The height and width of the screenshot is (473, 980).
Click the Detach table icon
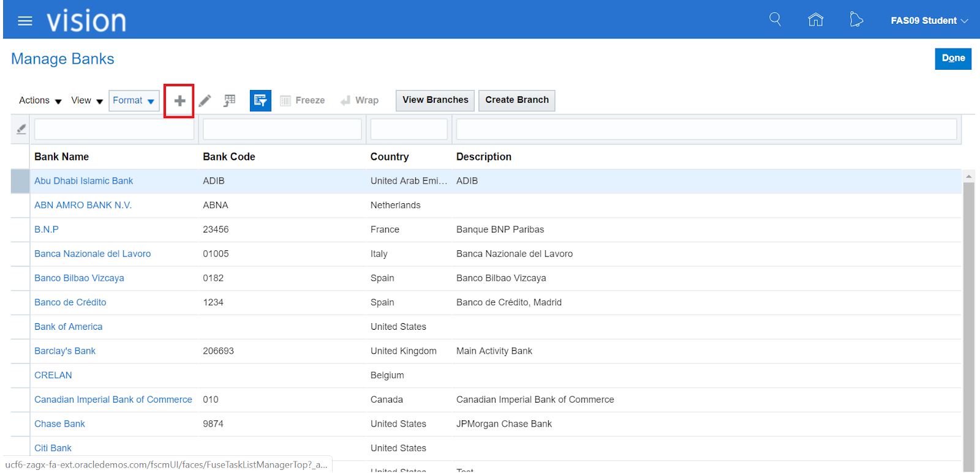click(x=229, y=100)
